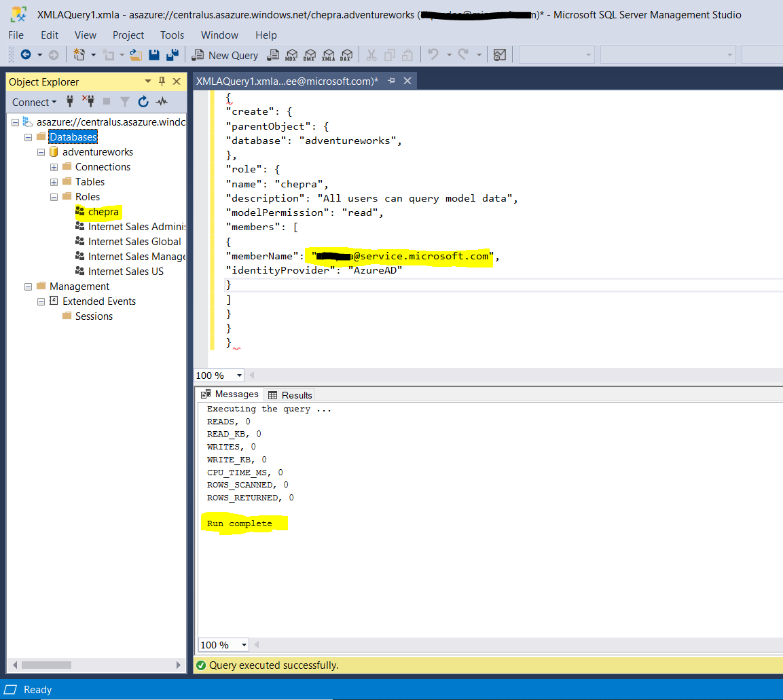Switch to the Messages tab

coord(230,394)
